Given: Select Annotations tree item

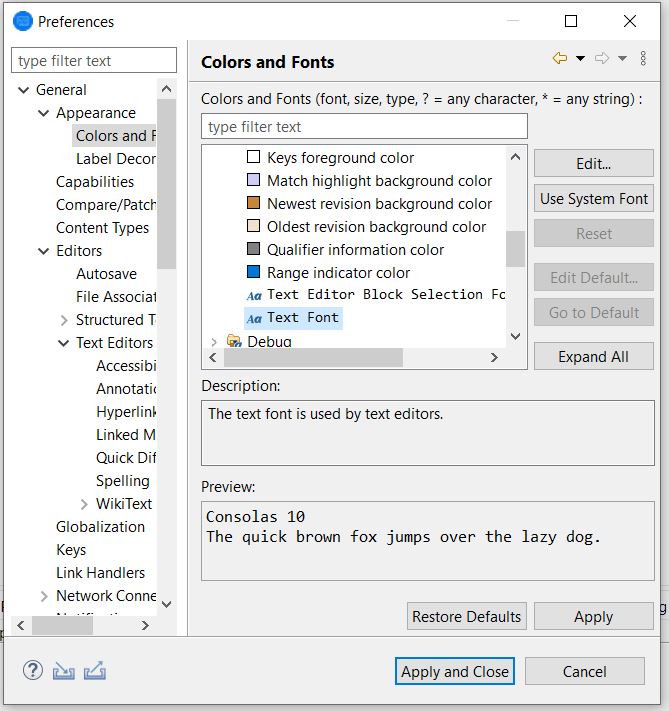Looking at the screenshot, I should point(126,389).
